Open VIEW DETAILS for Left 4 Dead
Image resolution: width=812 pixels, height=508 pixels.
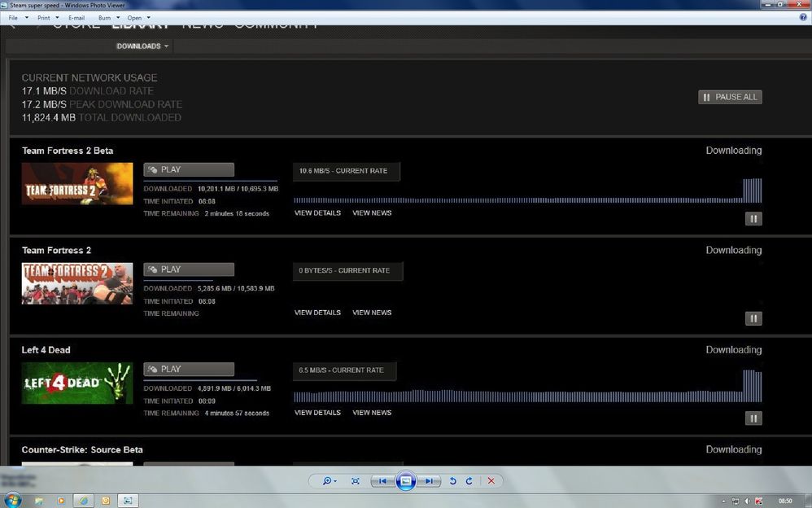(317, 413)
